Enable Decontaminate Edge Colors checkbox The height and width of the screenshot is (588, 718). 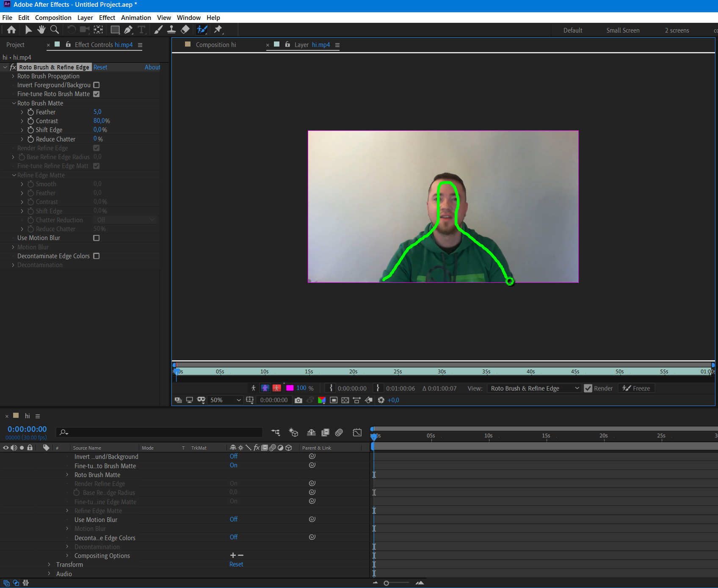click(97, 256)
